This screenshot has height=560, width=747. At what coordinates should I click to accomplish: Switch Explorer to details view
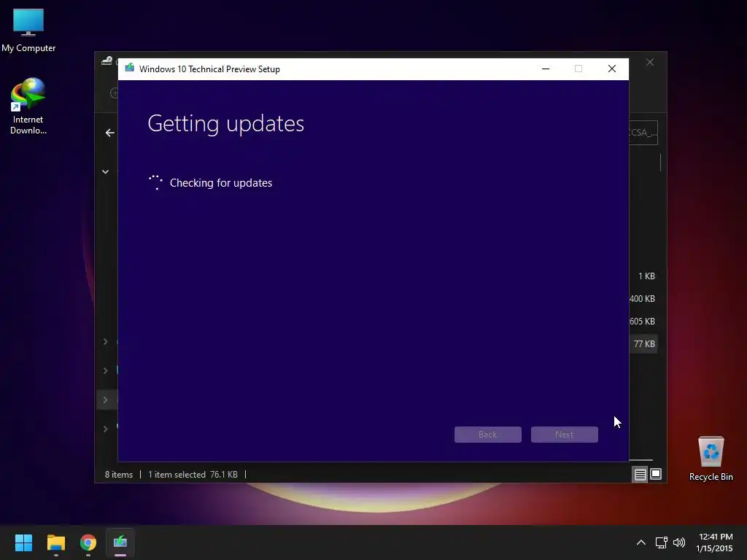tap(640, 474)
